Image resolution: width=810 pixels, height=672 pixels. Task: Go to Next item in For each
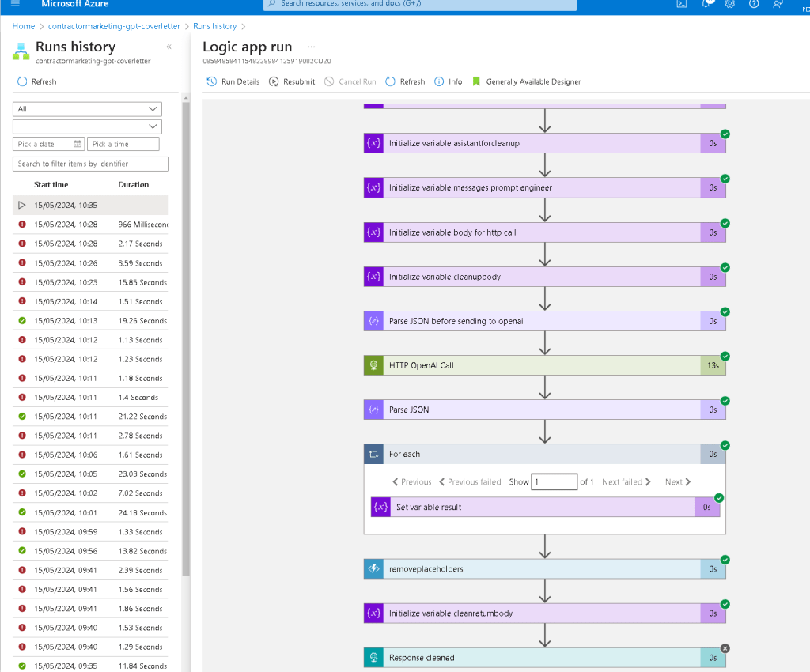(677, 481)
